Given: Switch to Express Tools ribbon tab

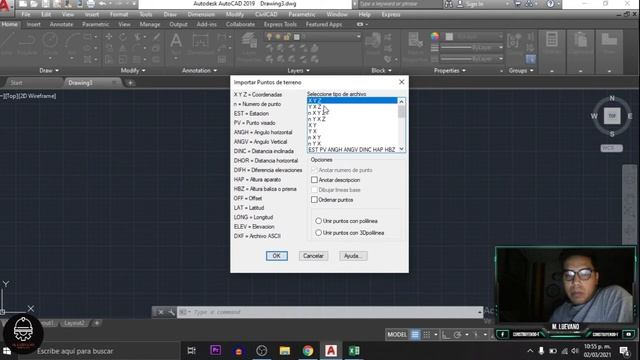Looking at the screenshot, I should pos(280,24).
